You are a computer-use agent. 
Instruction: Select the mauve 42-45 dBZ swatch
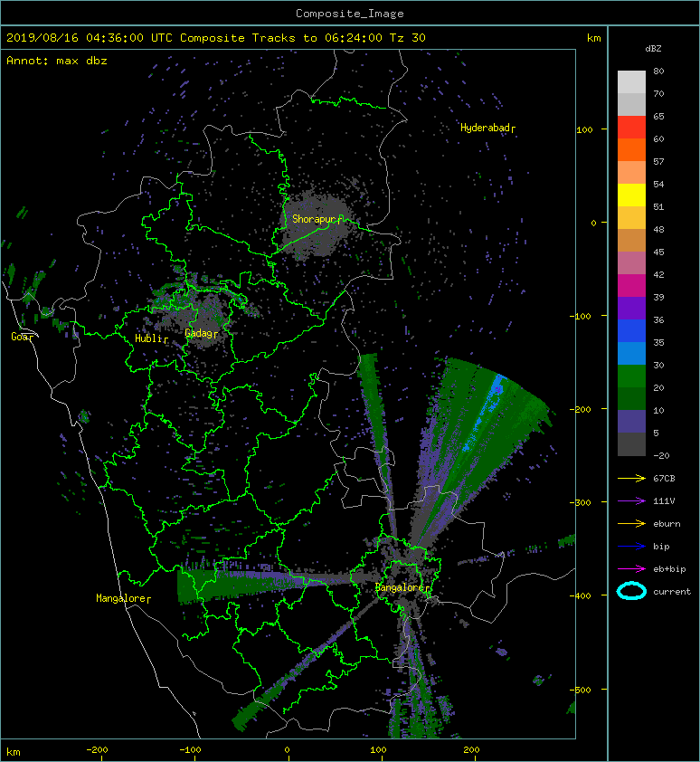(x=631, y=262)
